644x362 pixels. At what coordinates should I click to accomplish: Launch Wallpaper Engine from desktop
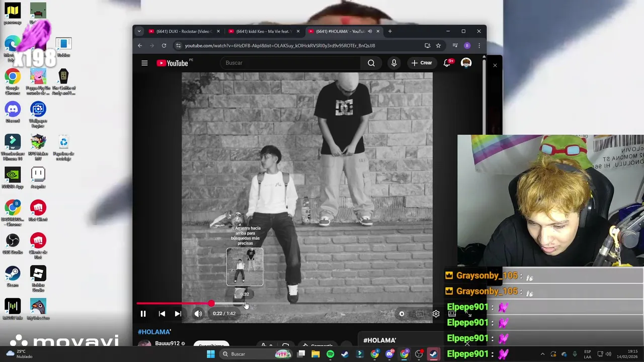pos(38,114)
